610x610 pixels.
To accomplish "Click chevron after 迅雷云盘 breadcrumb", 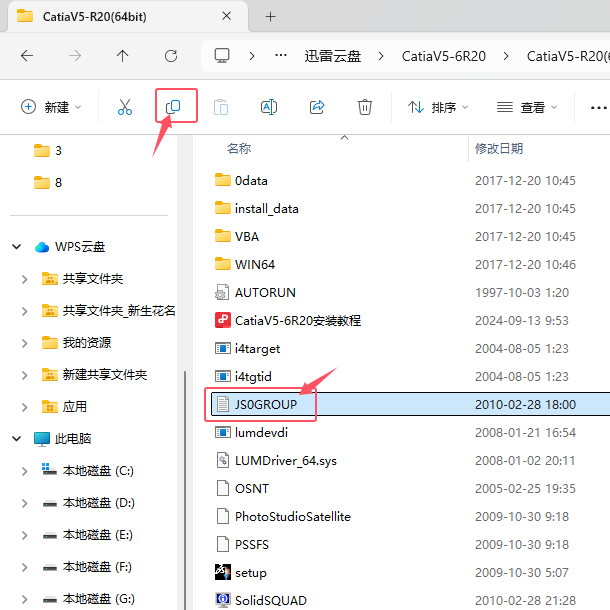I will coord(381,56).
